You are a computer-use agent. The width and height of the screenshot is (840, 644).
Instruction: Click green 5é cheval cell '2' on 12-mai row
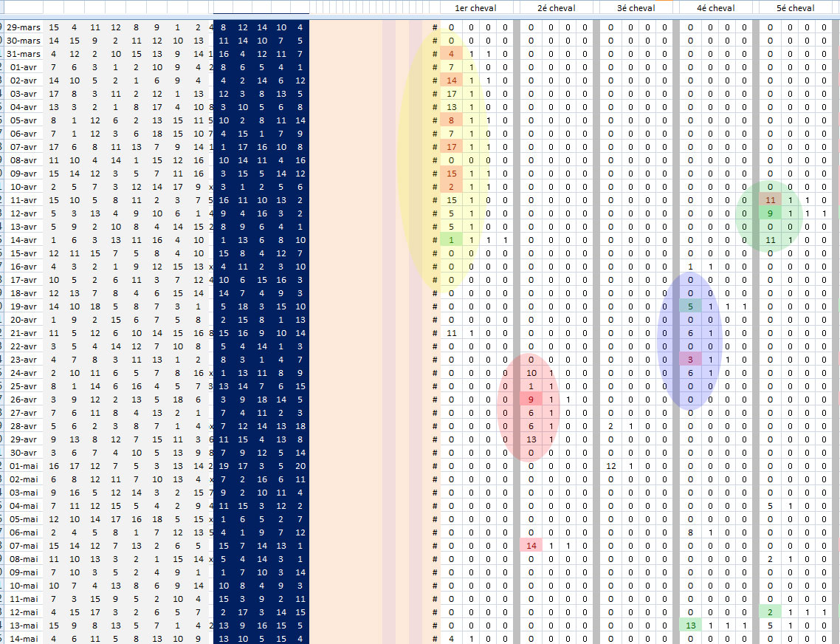pos(770,612)
